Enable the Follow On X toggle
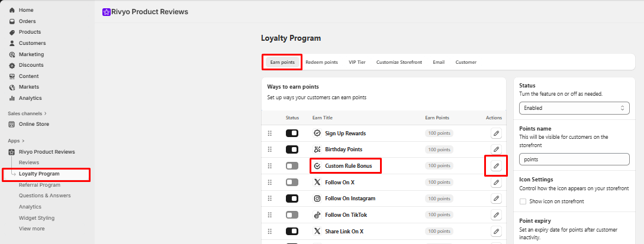644x244 pixels. (x=292, y=182)
